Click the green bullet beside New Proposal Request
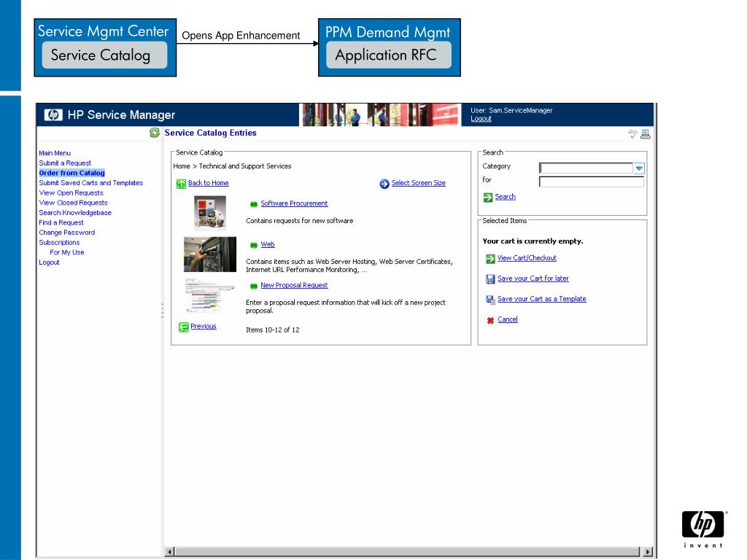Image resolution: width=747 pixels, height=560 pixels. 254,286
